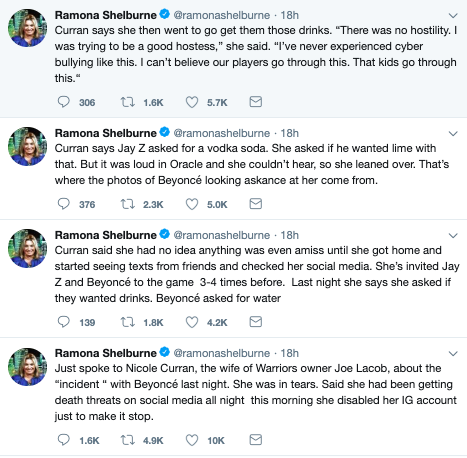Open Ramona Shelburne's name on the last tweet
This screenshot has width=467, height=458.
click(x=105, y=353)
